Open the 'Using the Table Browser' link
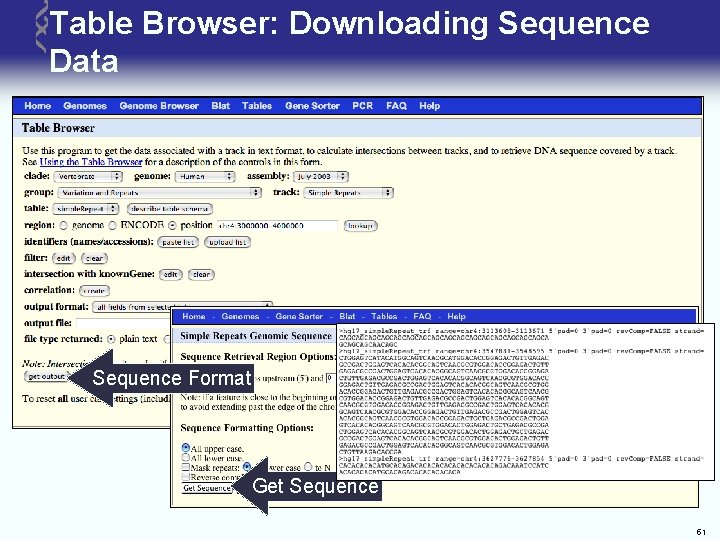The height and width of the screenshot is (540, 720). (x=91, y=162)
